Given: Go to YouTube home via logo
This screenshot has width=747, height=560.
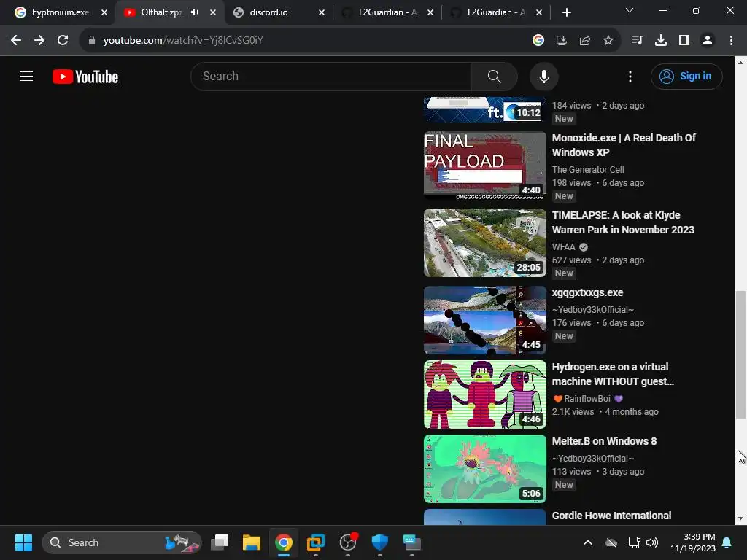Looking at the screenshot, I should 85,77.
